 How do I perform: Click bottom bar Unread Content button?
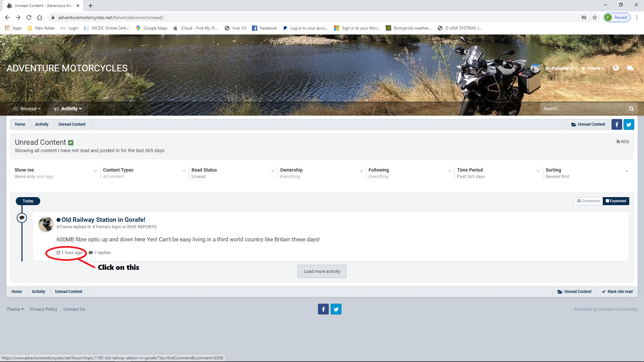click(575, 292)
